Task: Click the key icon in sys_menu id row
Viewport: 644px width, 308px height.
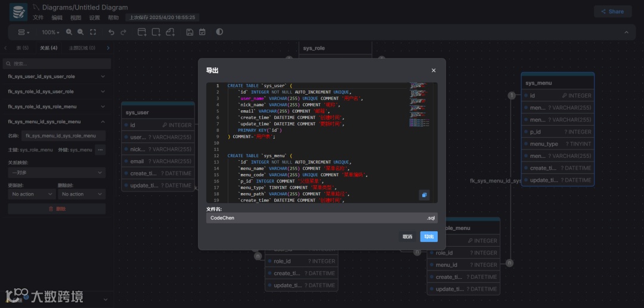Action: point(564,95)
